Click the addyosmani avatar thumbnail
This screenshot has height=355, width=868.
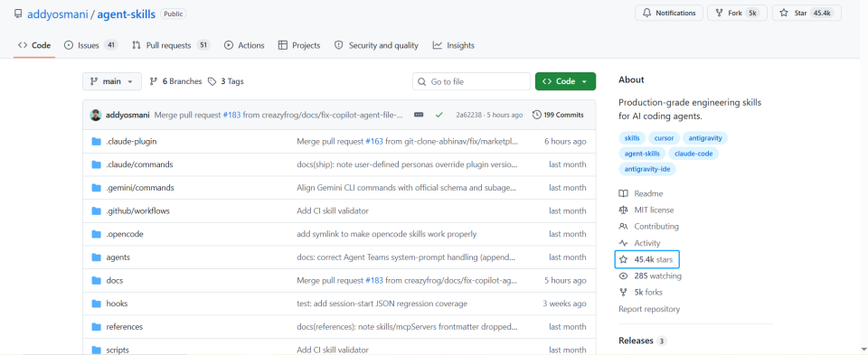tap(96, 115)
